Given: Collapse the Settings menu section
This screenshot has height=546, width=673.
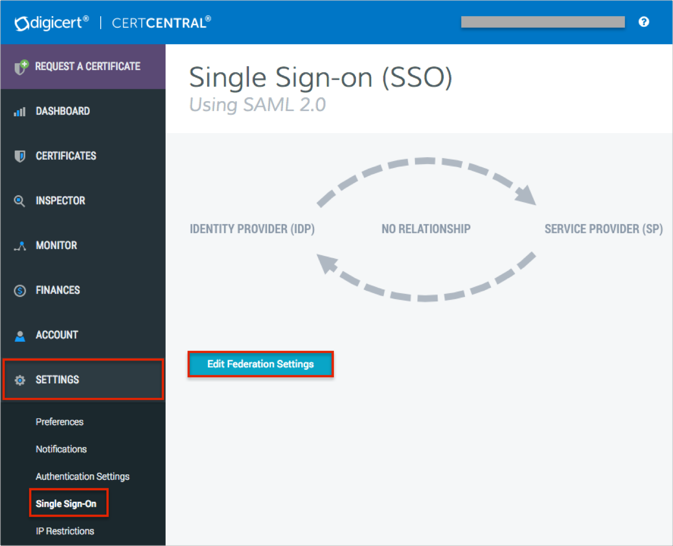Looking at the screenshot, I should tap(83, 380).
